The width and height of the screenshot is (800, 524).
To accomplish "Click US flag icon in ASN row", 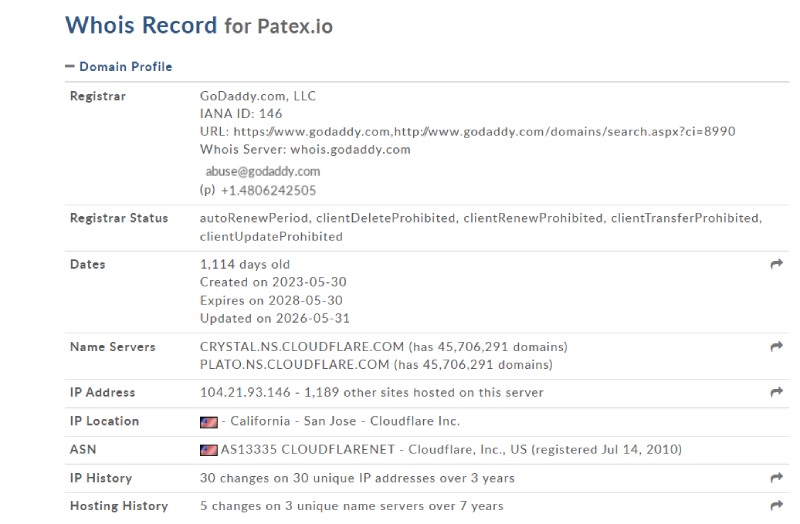I will point(209,450).
